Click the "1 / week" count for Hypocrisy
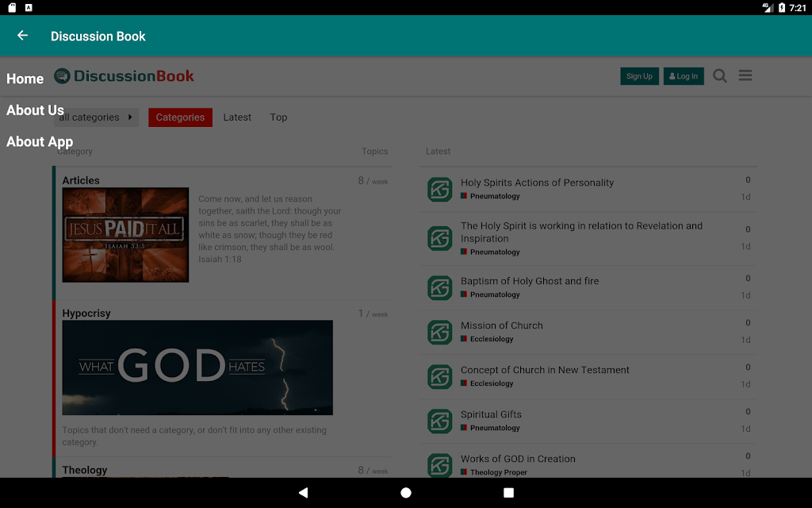812x508 pixels. click(373, 314)
